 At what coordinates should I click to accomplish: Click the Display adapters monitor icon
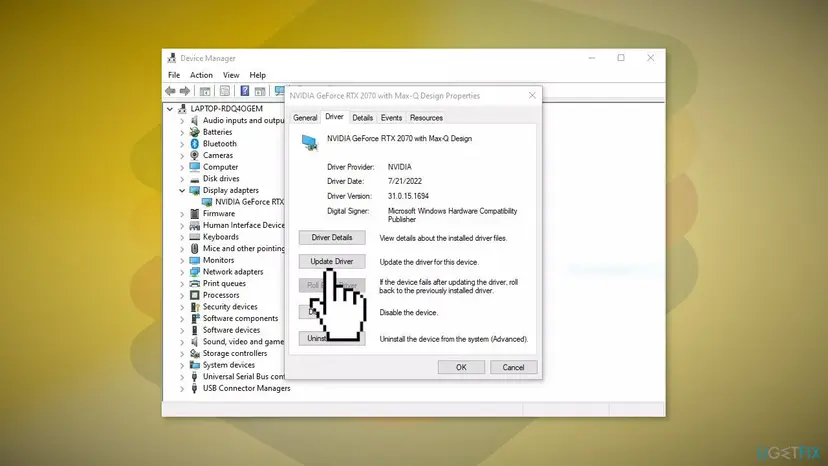[194, 190]
